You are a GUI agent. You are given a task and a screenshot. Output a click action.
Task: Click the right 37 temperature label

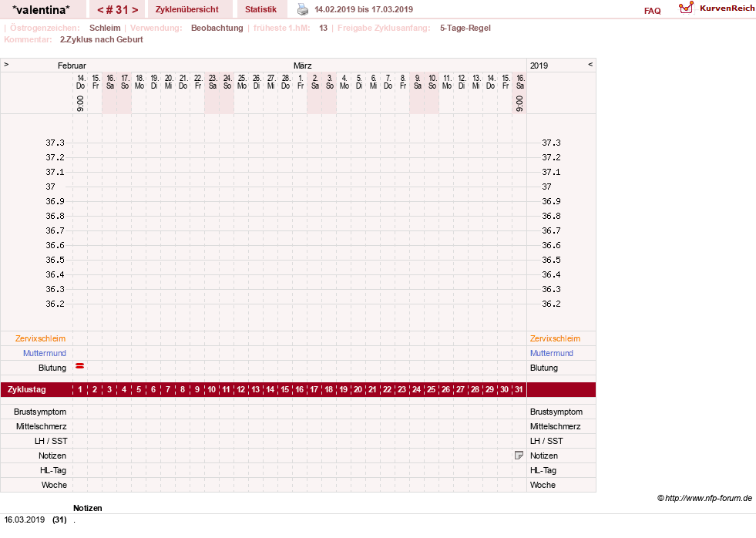click(x=546, y=187)
